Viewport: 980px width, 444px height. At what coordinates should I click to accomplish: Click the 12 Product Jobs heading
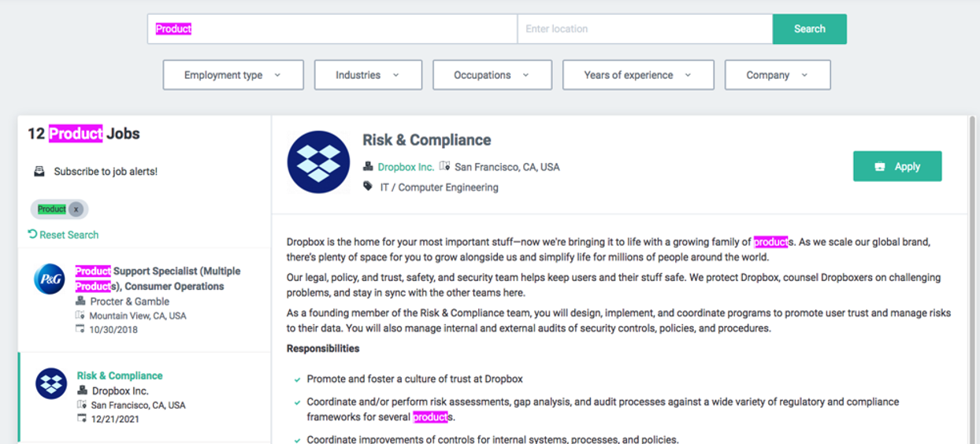[x=84, y=134]
